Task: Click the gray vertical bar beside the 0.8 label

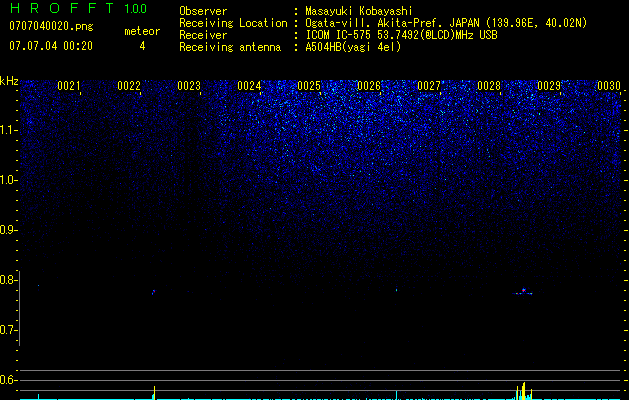Action: [x=20, y=308]
